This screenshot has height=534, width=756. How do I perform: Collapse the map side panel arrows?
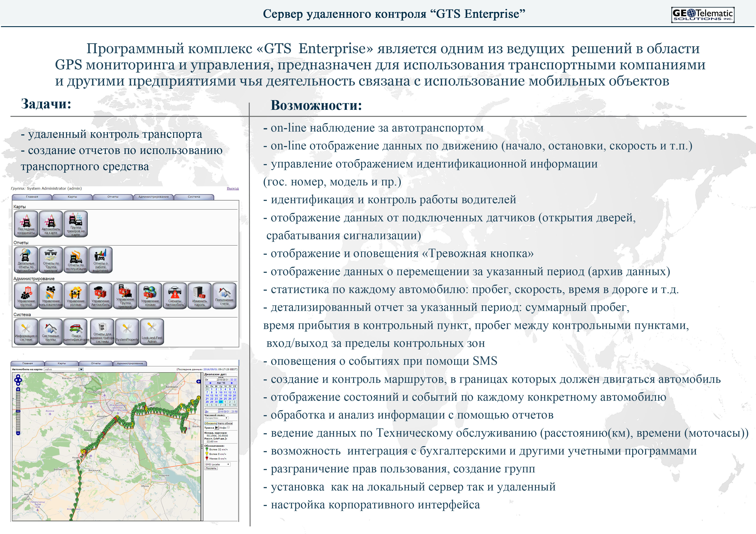(x=202, y=447)
